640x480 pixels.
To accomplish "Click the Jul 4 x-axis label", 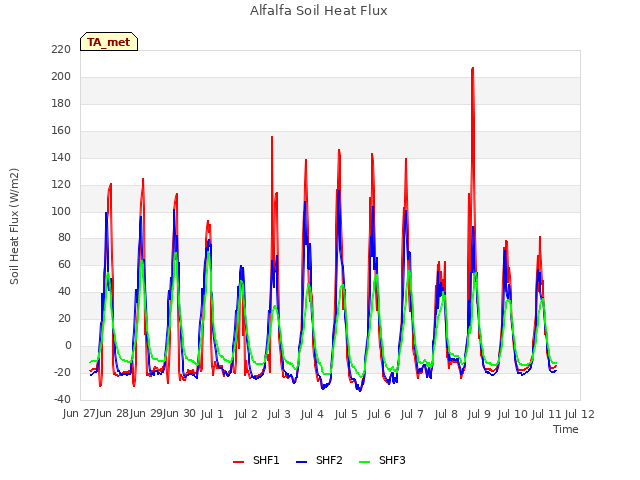I will [x=312, y=414].
